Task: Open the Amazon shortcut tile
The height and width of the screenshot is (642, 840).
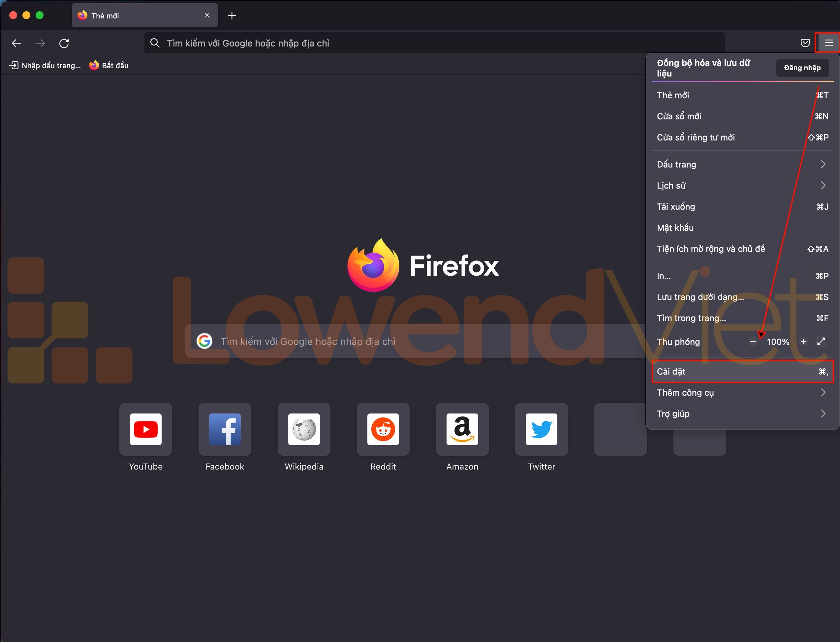Action: (x=462, y=429)
